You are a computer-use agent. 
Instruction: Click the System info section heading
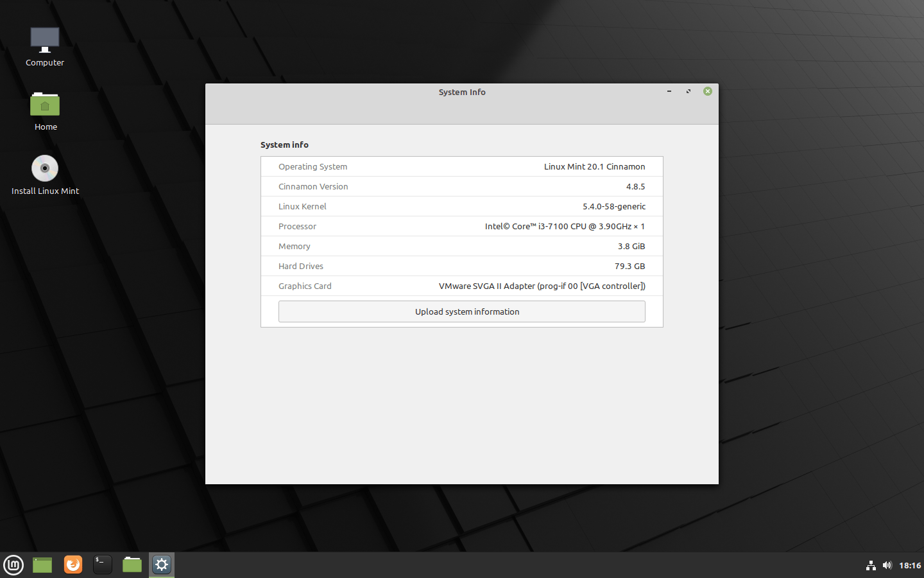tap(284, 144)
